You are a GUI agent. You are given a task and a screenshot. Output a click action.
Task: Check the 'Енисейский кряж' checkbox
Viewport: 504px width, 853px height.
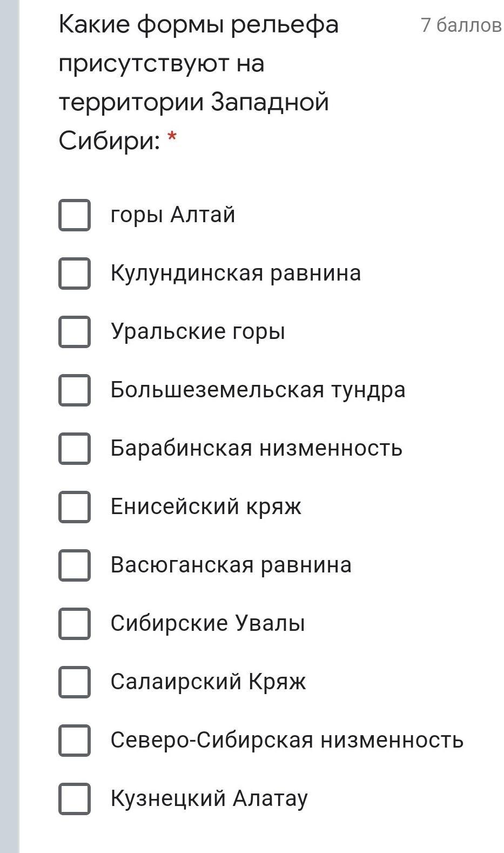point(75,507)
